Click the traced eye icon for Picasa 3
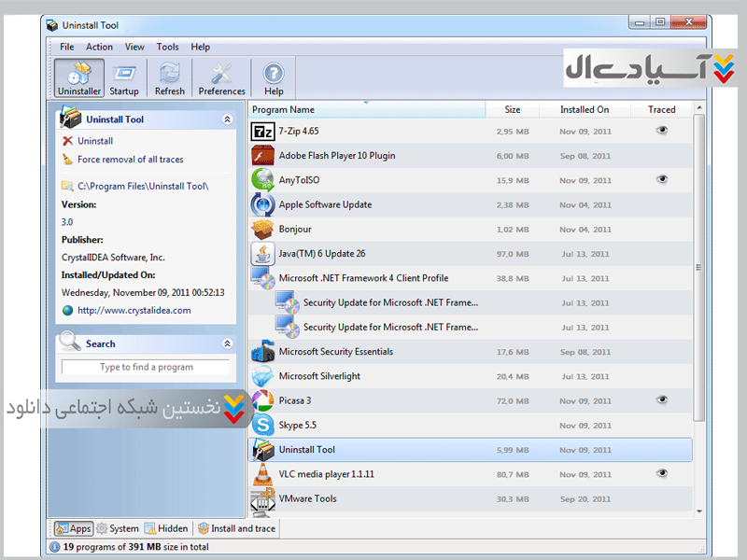747x560 pixels. pyautogui.click(x=662, y=400)
